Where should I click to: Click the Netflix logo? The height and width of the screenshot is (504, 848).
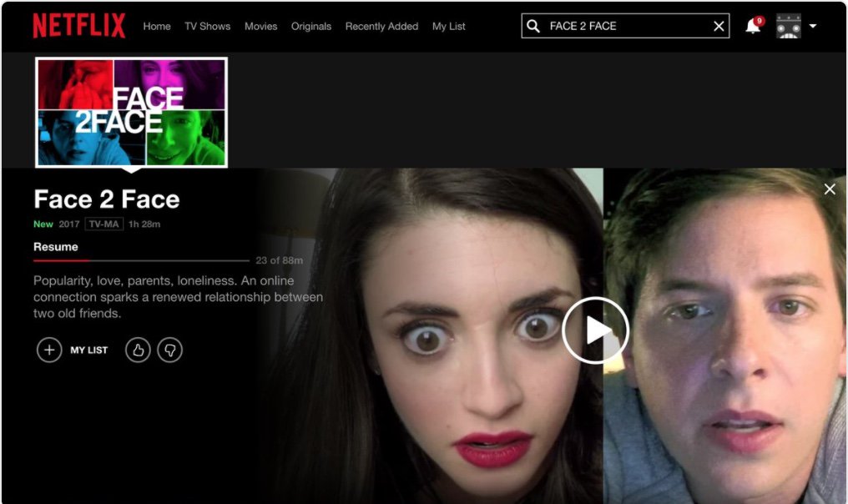point(79,26)
